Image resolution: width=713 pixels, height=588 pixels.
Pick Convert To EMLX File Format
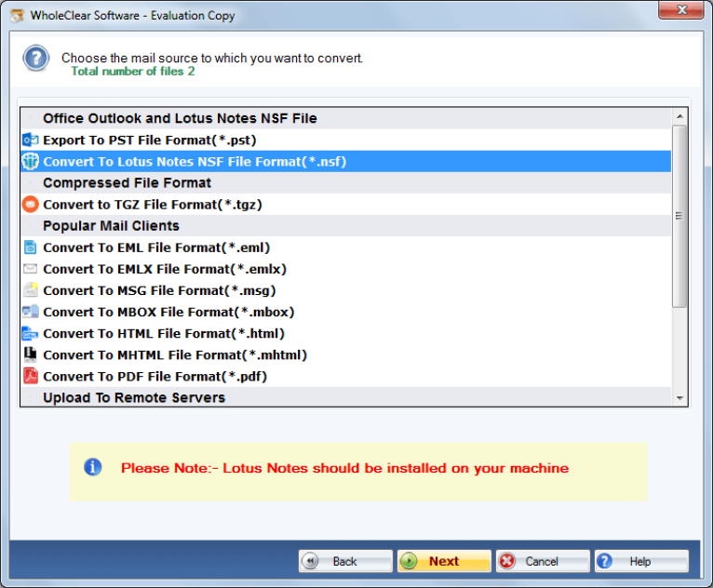coord(345,269)
